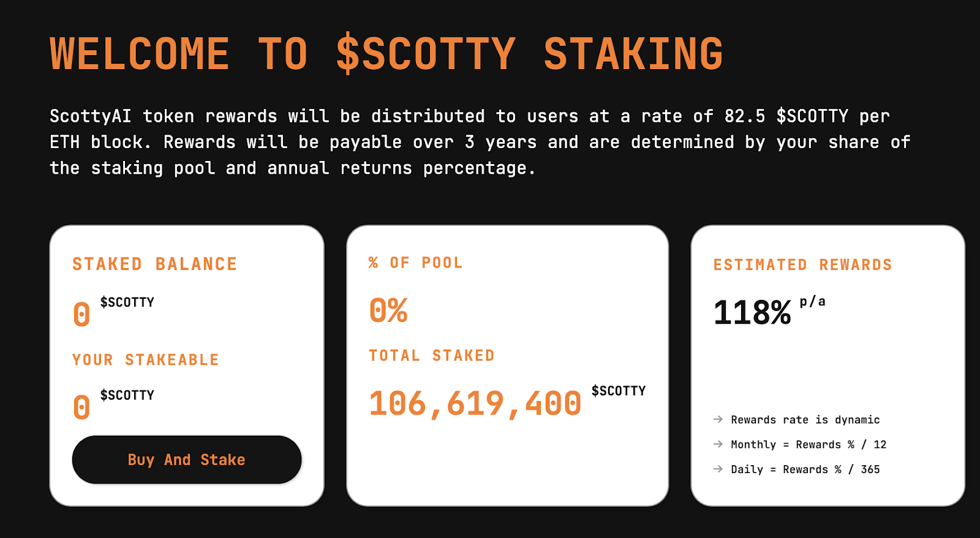
Task: Click the 0% pool share value
Action: click(388, 310)
